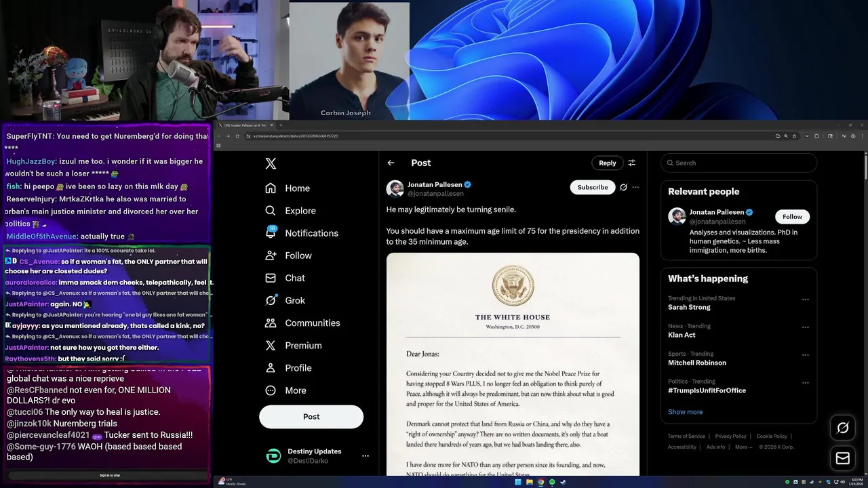The height and width of the screenshot is (488, 868).
Task: Click the Premium X icon in sidebar
Action: (271, 346)
